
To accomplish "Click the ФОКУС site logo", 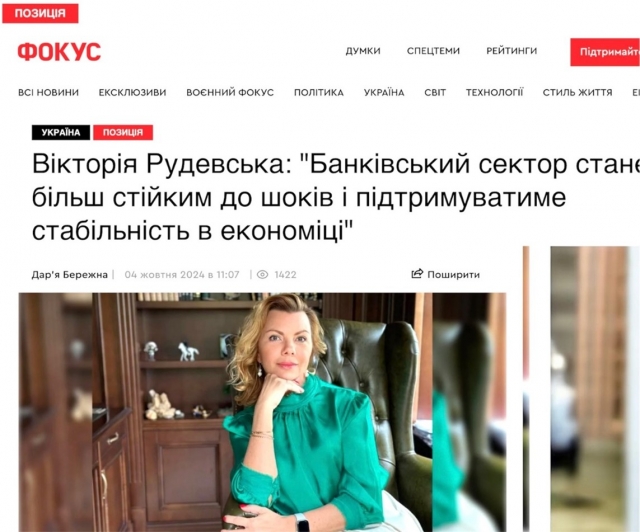I will coord(59,52).
